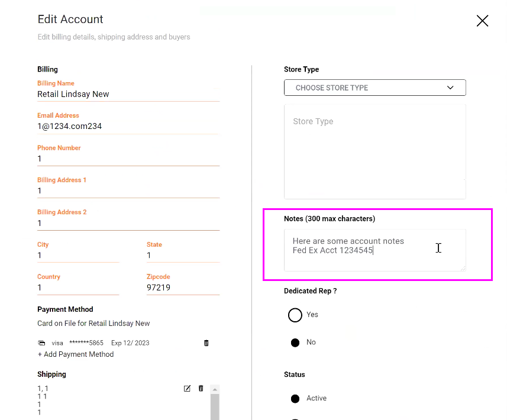This screenshot has width=507, height=420.
Task: Select Yes for Dedicated Rep
Action: tap(295, 315)
